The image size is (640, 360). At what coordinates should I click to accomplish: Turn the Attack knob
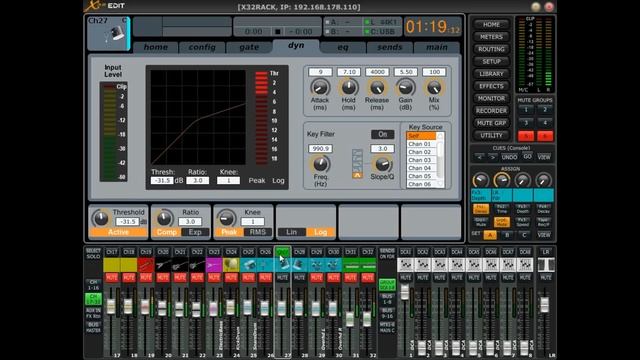tap(320, 87)
